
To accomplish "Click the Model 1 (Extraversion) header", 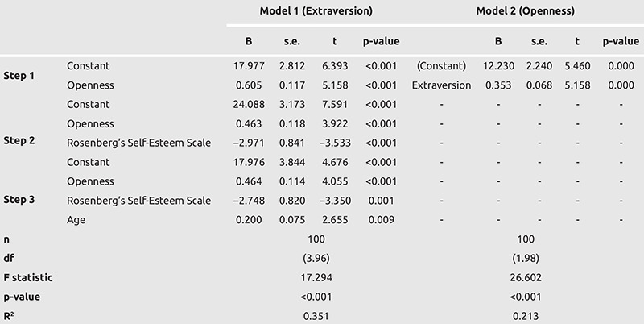I will [316, 11].
